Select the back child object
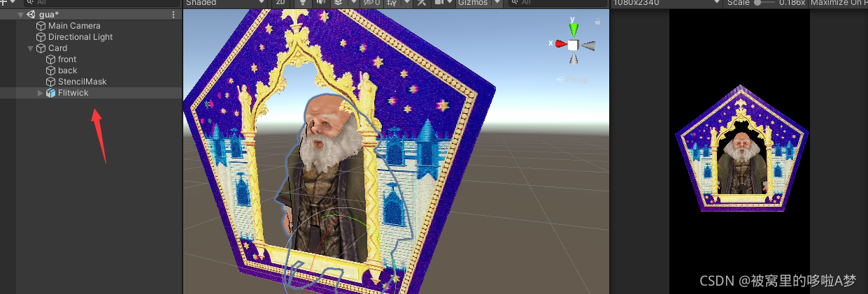 click(68, 71)
